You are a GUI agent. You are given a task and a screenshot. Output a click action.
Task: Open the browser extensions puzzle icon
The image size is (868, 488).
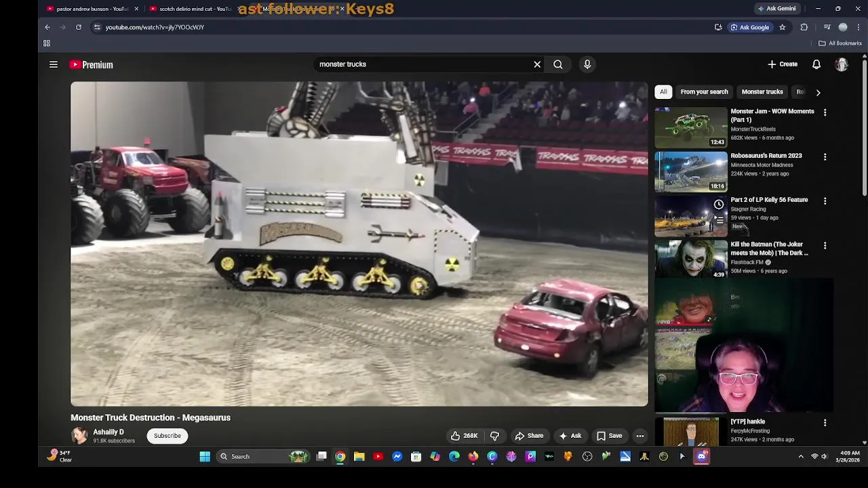[804, 27]
